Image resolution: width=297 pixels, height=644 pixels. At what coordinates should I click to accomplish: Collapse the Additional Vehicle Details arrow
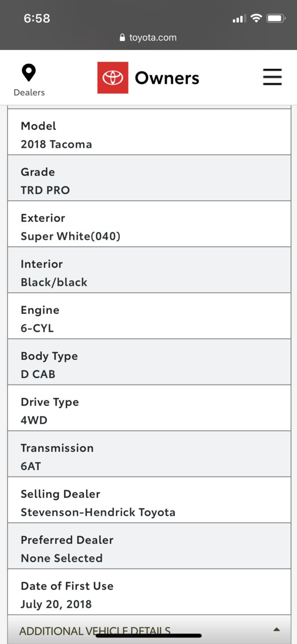pos(276,629)
